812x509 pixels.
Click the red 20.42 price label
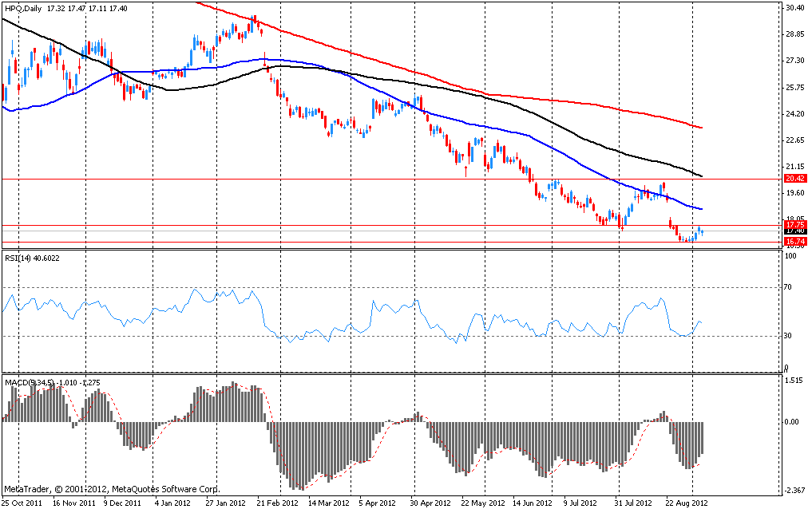[794, 180]
